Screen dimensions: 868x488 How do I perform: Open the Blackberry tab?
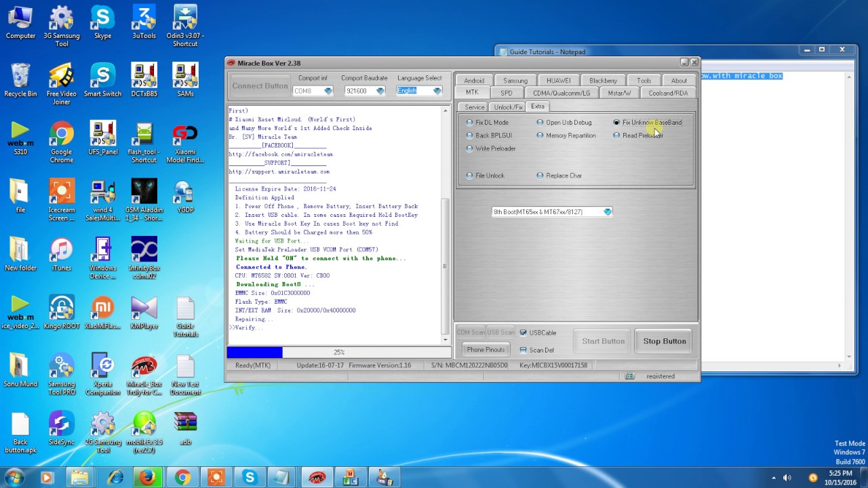[x=603, y=81]
